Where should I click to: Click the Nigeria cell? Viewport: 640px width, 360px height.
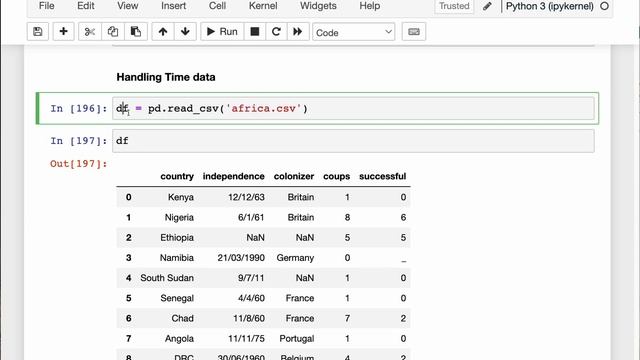pyautogui.click(x=179, y=217)
